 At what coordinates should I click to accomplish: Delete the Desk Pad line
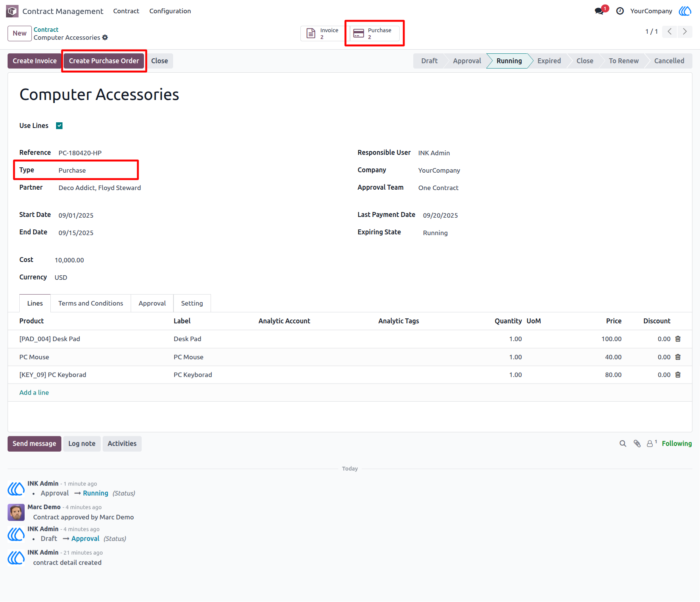click(678, 339)
